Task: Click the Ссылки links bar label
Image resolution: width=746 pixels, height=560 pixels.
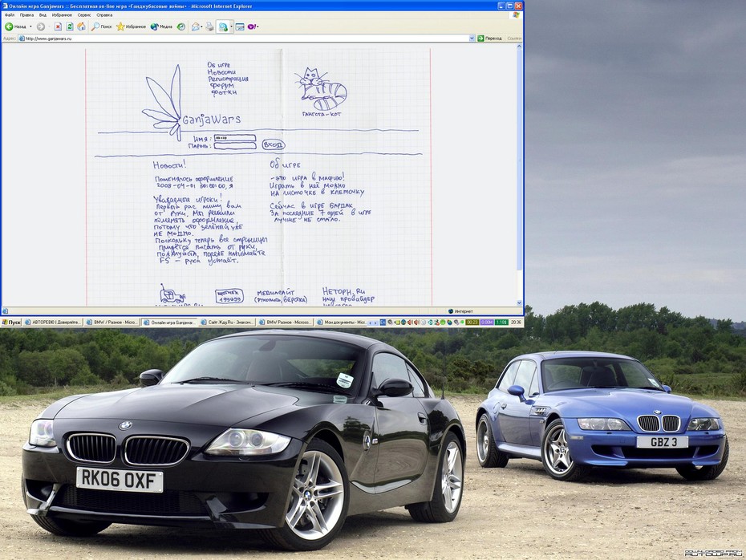Action: coord(514,39)
